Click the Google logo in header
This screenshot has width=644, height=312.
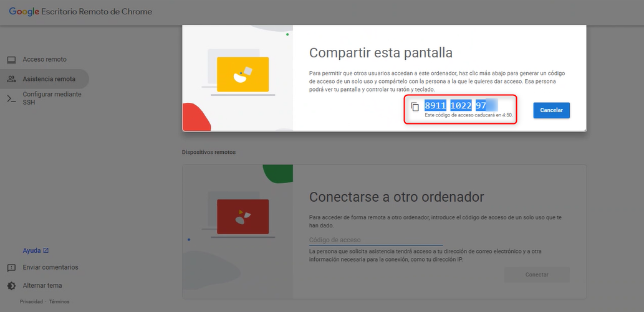tap(24, 12)
